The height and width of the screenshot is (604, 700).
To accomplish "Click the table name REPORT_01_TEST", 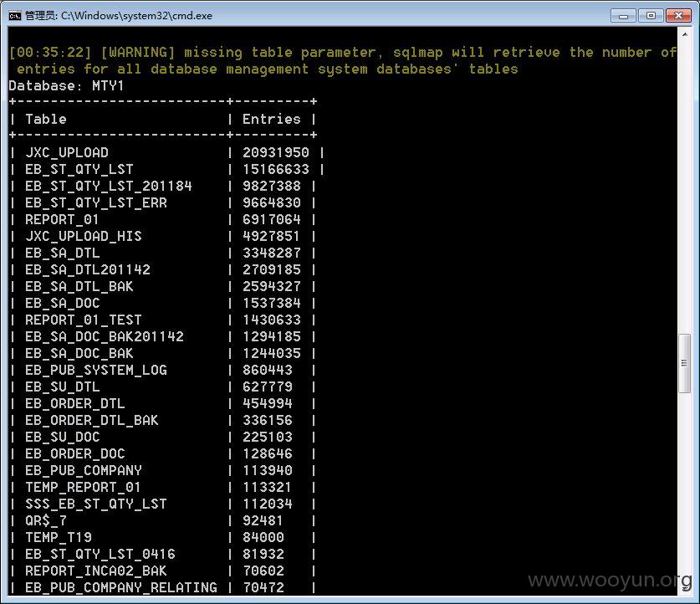I will pos(84,320).
